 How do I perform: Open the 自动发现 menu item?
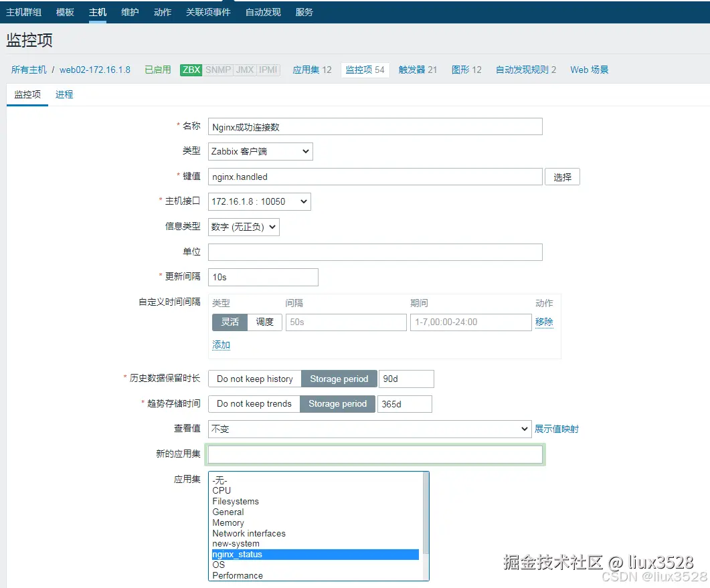(x=263, y=12)
